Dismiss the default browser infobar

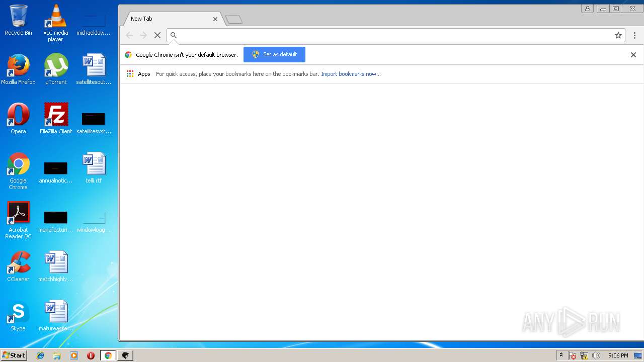(x=633, y=55)
